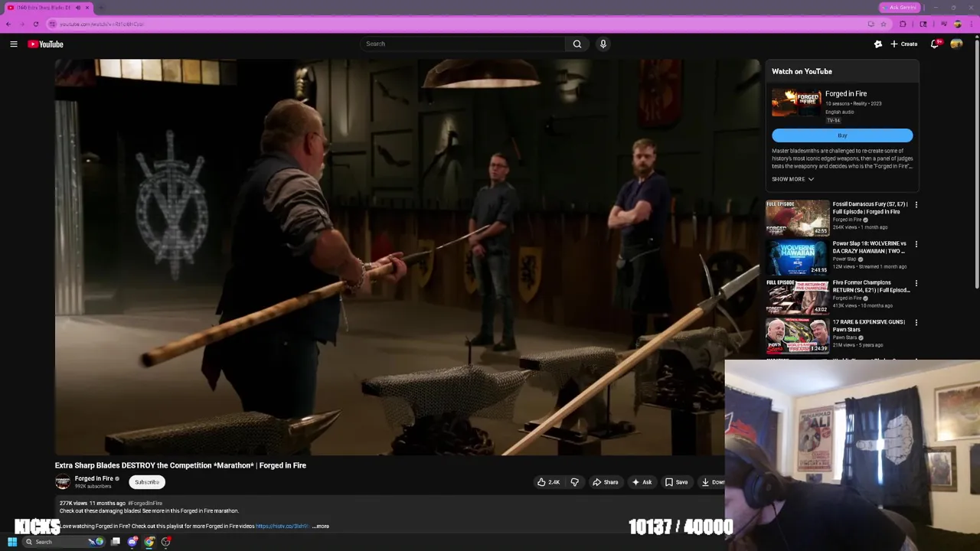Click the #ForgedInFire hashtag
The height and width of the screenshot is (551, 980).
click(x=145, y=504)
